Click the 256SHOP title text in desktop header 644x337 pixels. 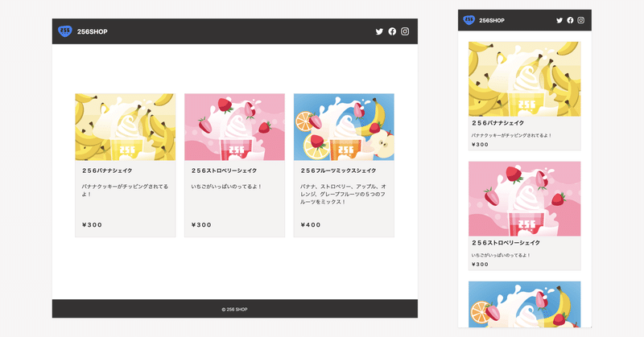coord(93,31)
